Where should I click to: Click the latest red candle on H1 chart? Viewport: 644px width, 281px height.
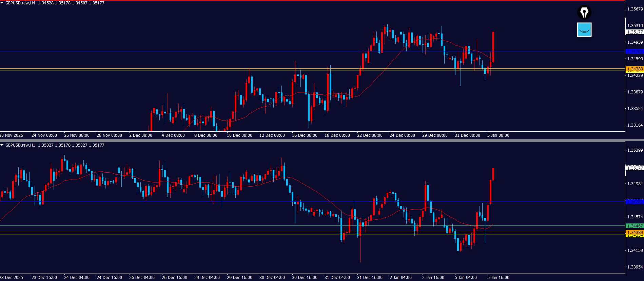(x=493, y=174)
